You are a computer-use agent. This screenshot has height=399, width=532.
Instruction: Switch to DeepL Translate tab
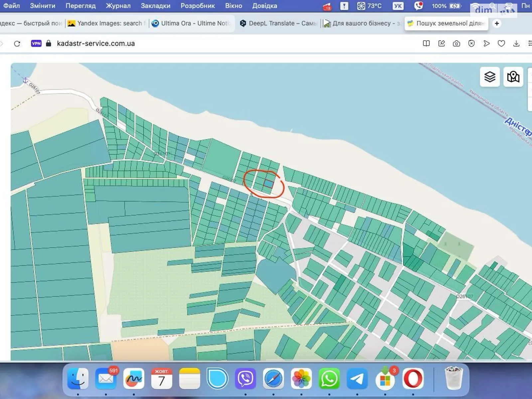(279, 24)
